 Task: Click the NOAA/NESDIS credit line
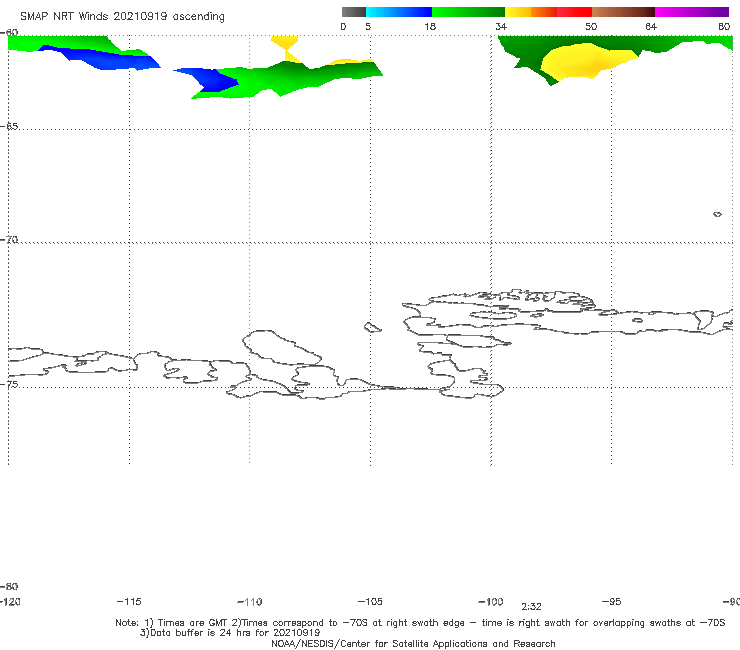[413, 643]
